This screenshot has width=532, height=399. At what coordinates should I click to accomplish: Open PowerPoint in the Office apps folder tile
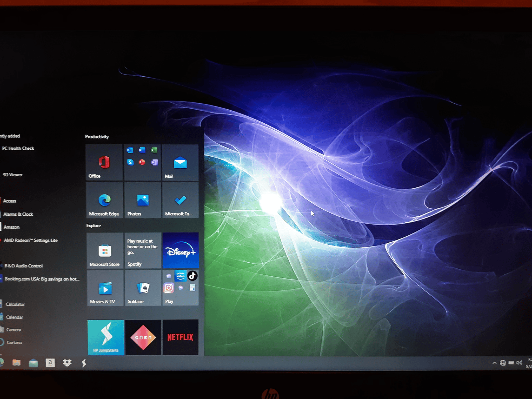point(142,162)
